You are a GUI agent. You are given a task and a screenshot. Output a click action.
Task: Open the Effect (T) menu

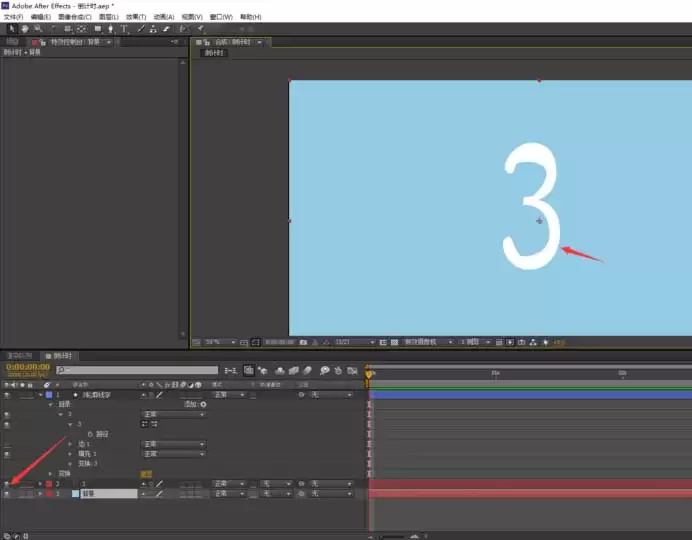(136, 17)
